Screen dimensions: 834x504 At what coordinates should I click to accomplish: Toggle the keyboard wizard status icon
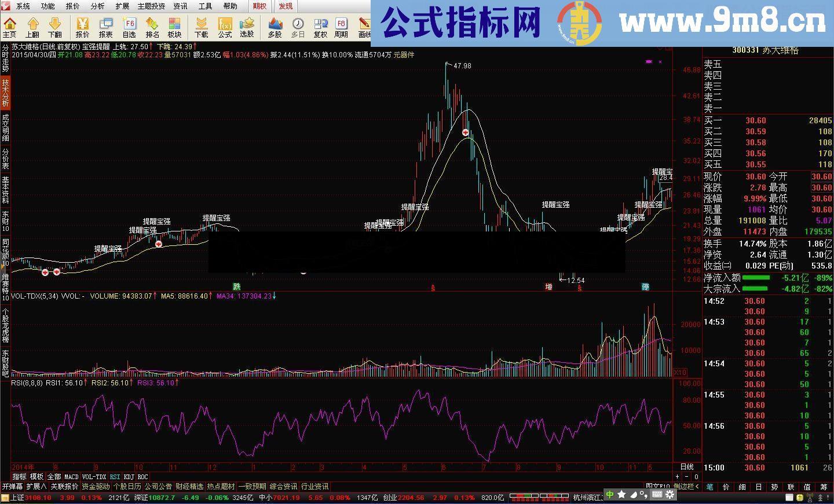(657, 495)
